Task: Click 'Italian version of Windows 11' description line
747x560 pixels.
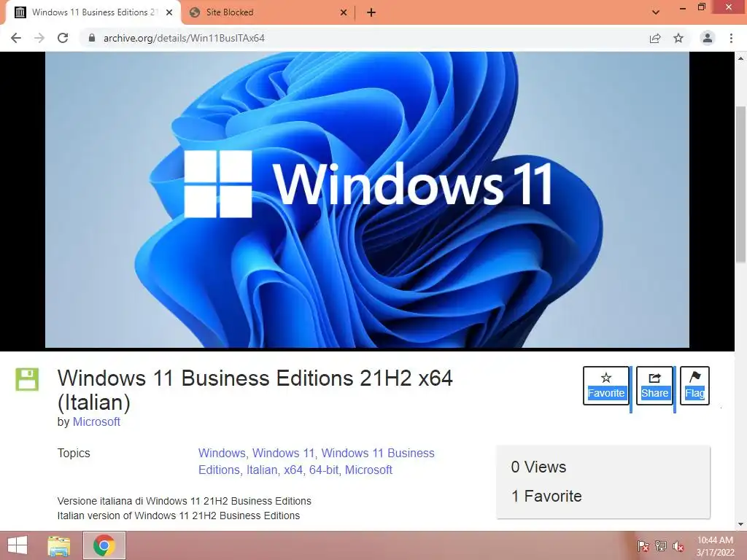Action: point(178,516)
